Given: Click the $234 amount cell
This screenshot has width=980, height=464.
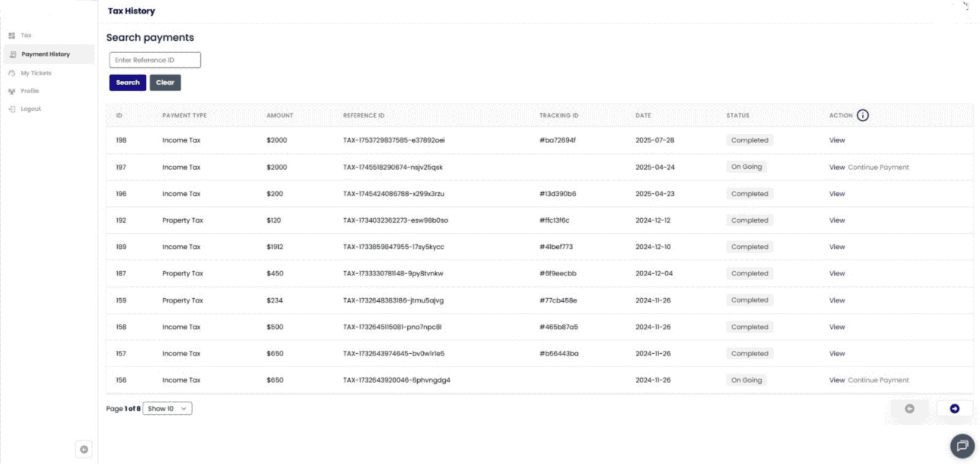Looking at the screenshot, I should click(275, 301).
